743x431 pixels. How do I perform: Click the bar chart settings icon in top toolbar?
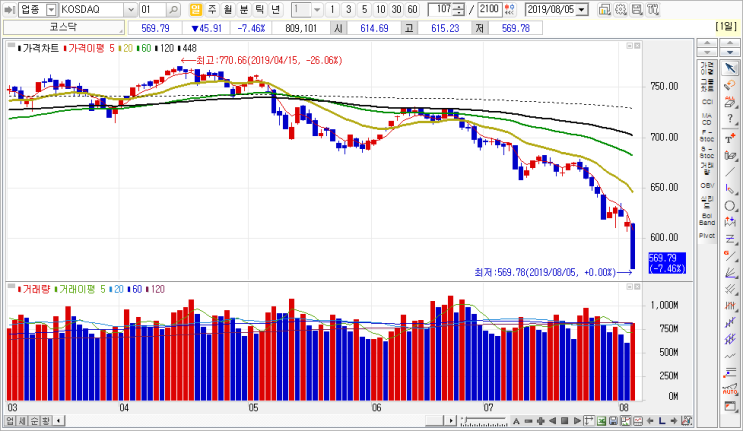[x=604, y=9]
